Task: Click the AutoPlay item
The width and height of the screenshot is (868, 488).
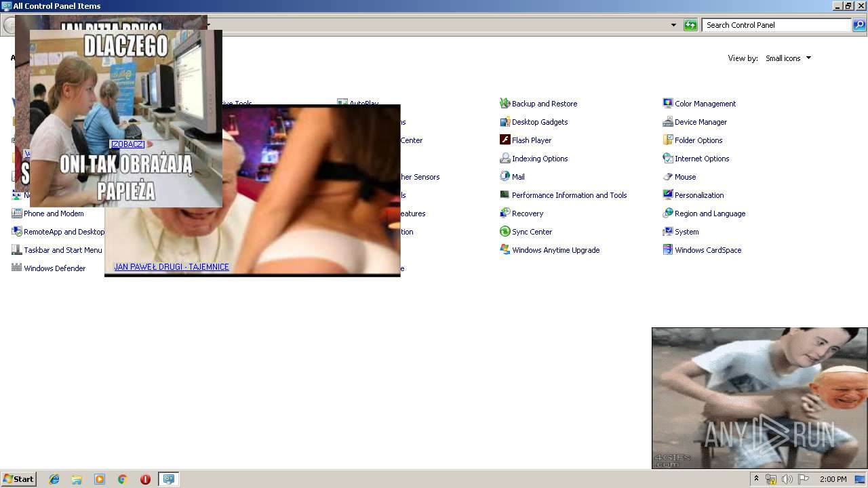Action: (363, 103)
